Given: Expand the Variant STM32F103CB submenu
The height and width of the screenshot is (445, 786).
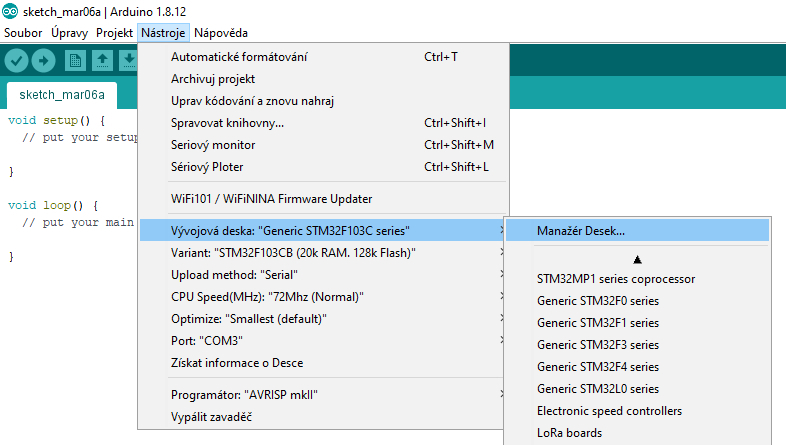Looking at the screenshot, I should 323,253.
